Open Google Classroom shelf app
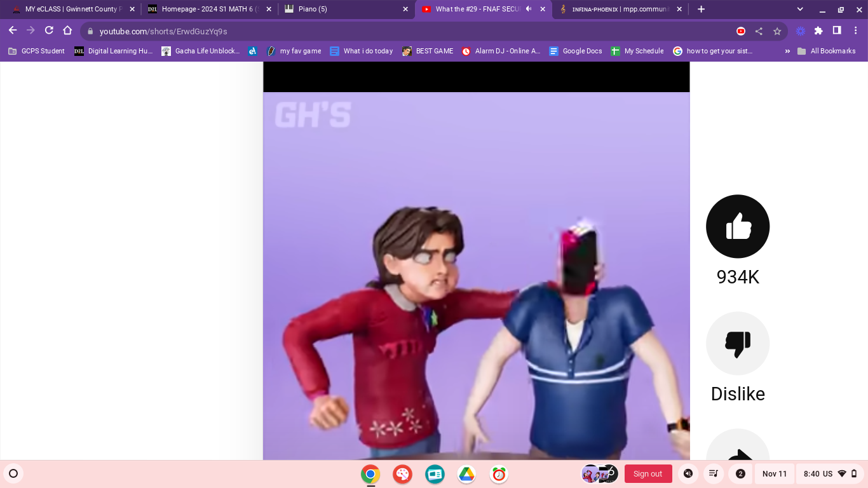The image size is (868, 488). [435, 474]
